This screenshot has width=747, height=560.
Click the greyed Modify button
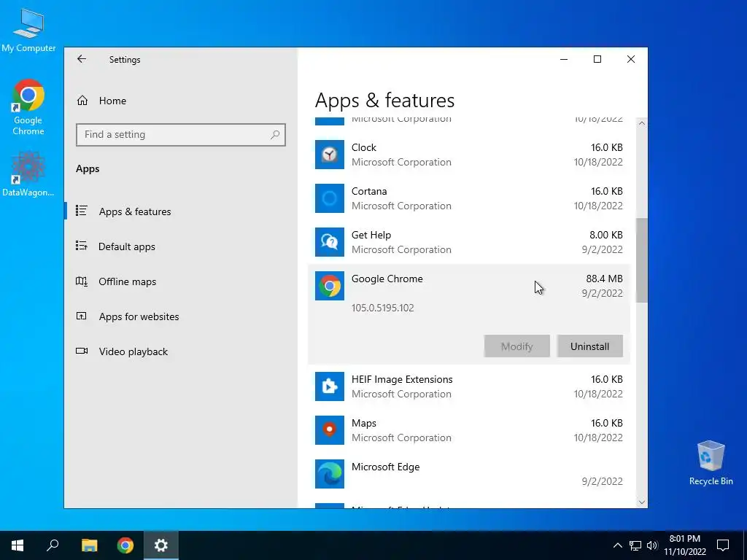[x=517, y=346]
